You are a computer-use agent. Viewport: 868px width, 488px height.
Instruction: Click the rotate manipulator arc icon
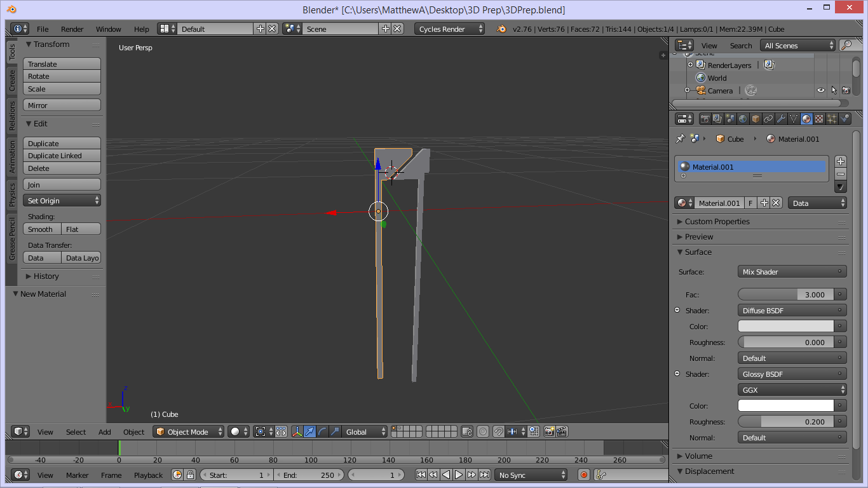[322, 431]
